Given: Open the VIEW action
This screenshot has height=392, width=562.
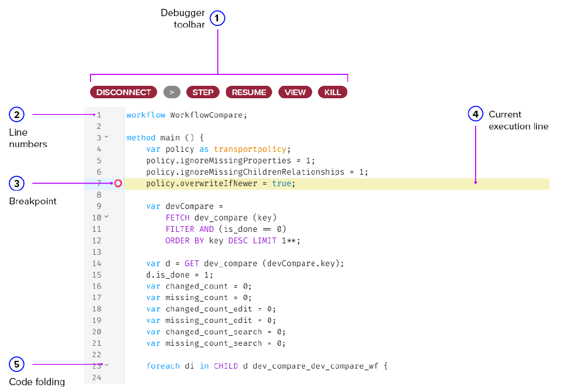Looking at the screenshot, I should 295,92.
